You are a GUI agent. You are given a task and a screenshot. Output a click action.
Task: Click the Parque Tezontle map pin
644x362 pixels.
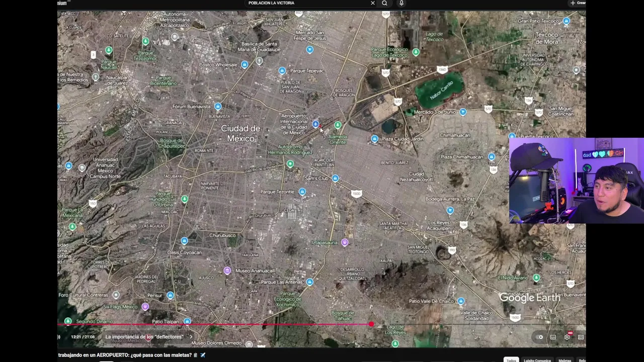pyautogui.click(x=302, y=192)
